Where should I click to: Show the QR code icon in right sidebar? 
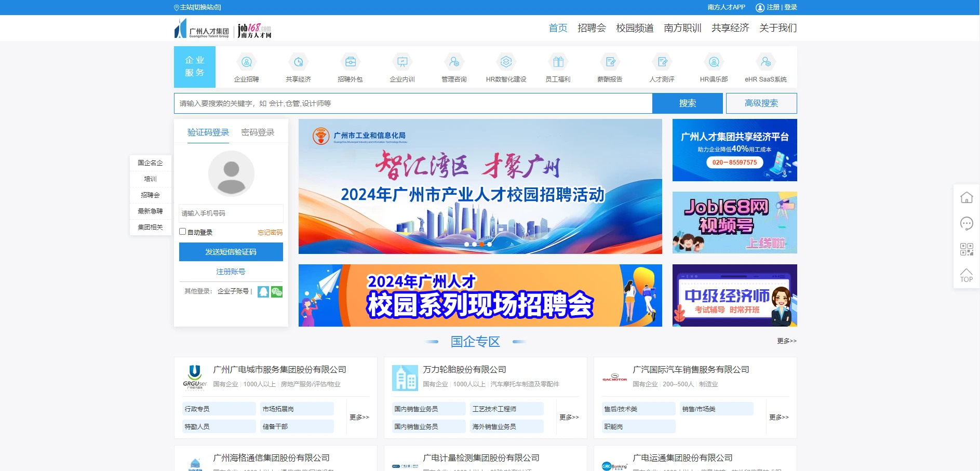pyautogui.click(x=966, y=249)
